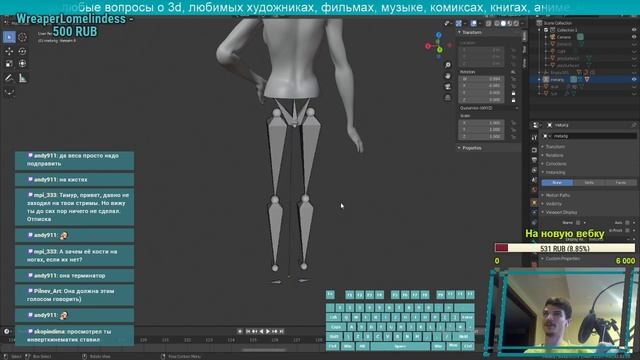Select the Select Box tool
This screenshot has height=360, width=640.
pos(9,37)
